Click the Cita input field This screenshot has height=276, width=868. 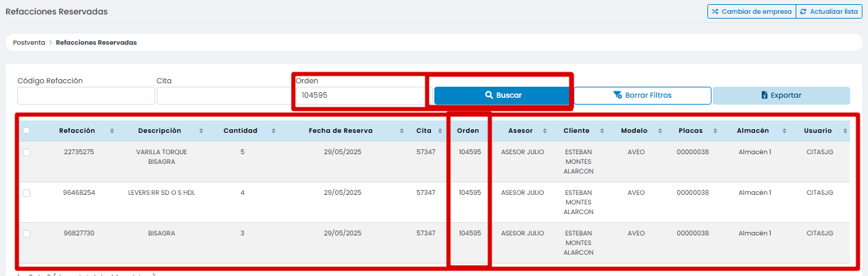tap(224, 96)
